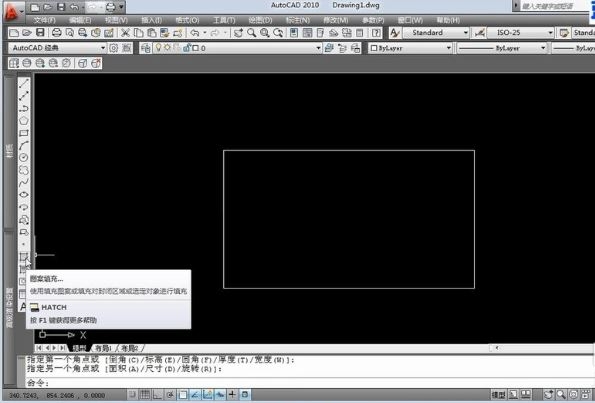Click the Plot printer icon
The image size is (595, 403).
(x=57, y=33)
